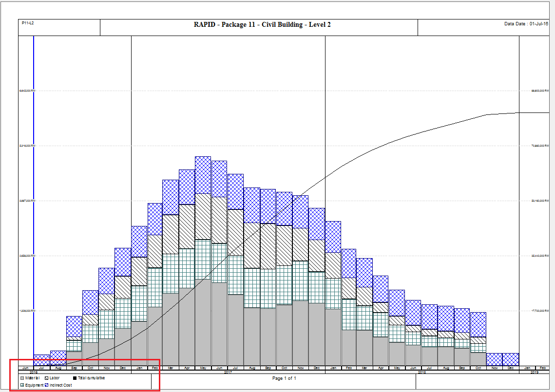Click the Sep 2016 month label
The width and height of the screenshot is (555, 392).
click(x=74, y=368)
